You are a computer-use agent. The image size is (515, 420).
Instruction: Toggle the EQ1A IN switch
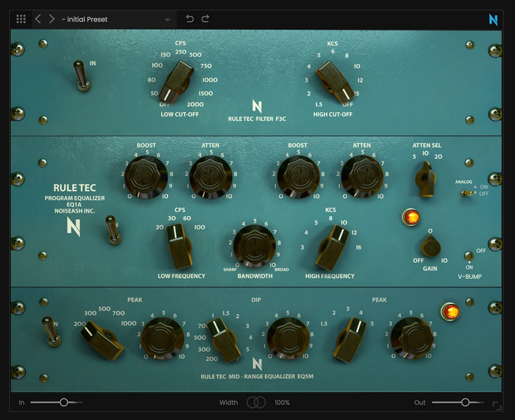coord(113,230)
